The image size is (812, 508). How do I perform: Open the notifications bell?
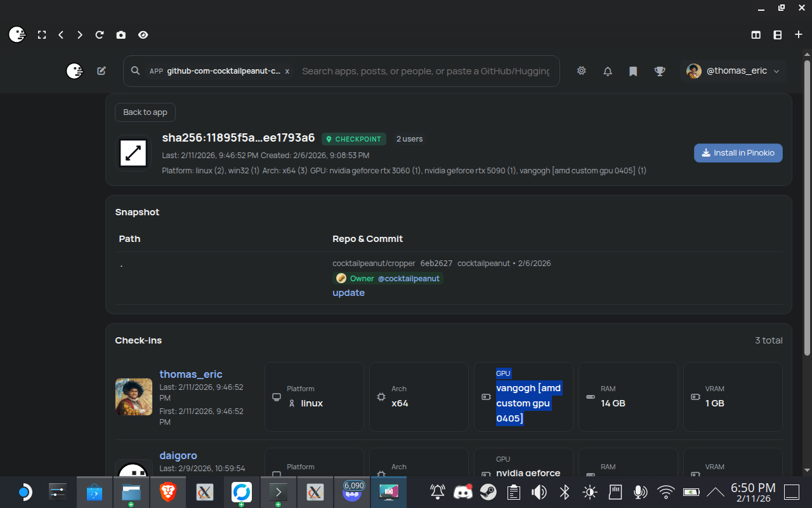pos(607,71)
